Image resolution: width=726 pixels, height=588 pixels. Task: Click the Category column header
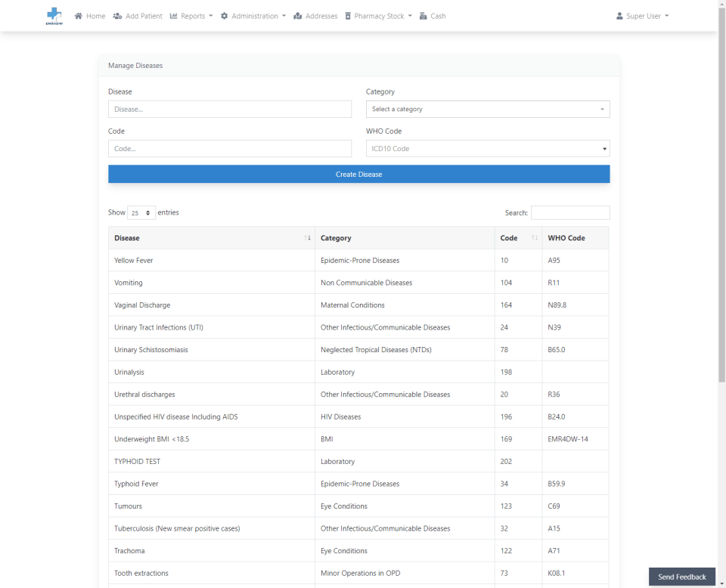pos(404,238)
